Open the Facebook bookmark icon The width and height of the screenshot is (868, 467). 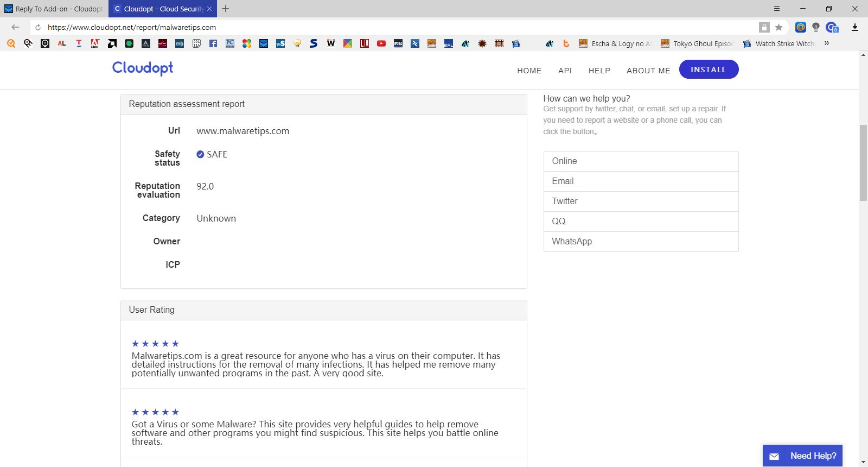click(x=213, y=43)
